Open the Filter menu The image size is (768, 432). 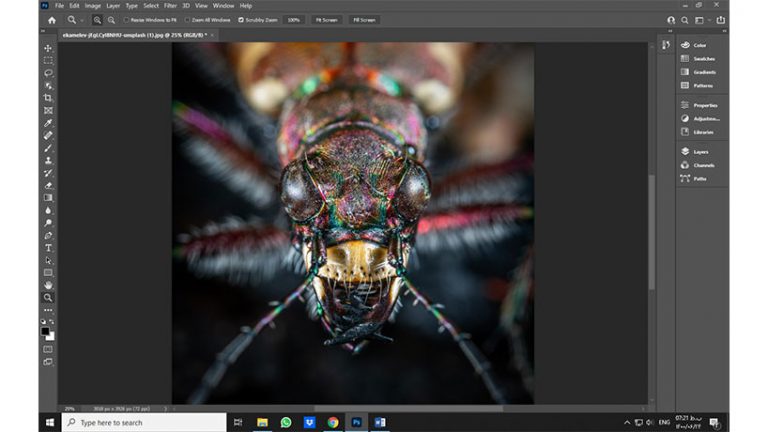[170, 6]
